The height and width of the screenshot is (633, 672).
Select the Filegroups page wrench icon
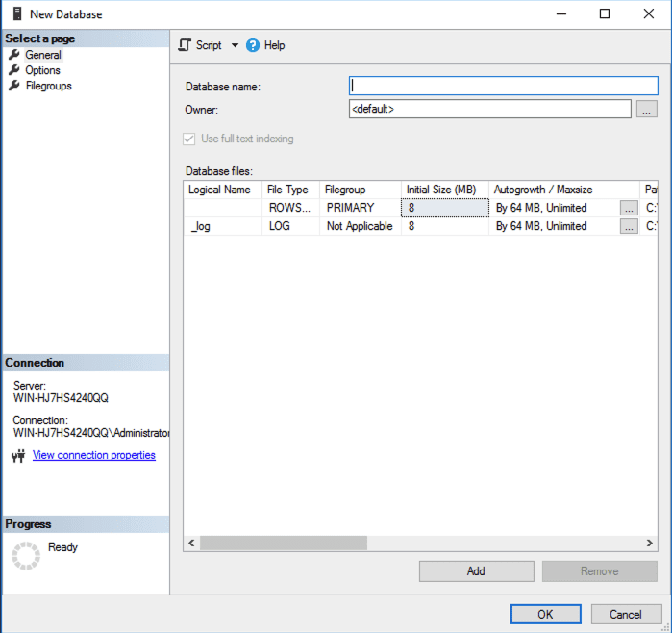(x=14, y=86)
